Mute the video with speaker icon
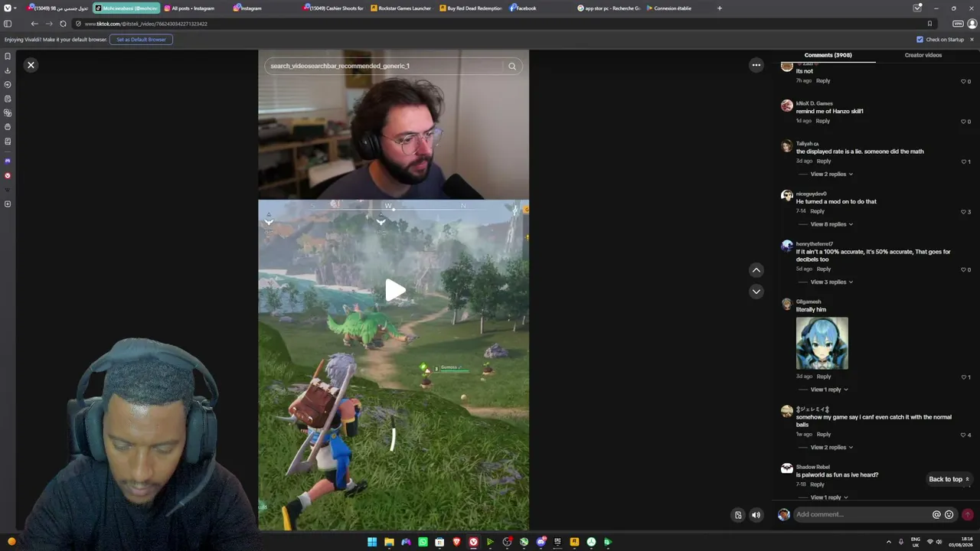Image resolution: width=980 pixels, height=551 pixels. 756,515
